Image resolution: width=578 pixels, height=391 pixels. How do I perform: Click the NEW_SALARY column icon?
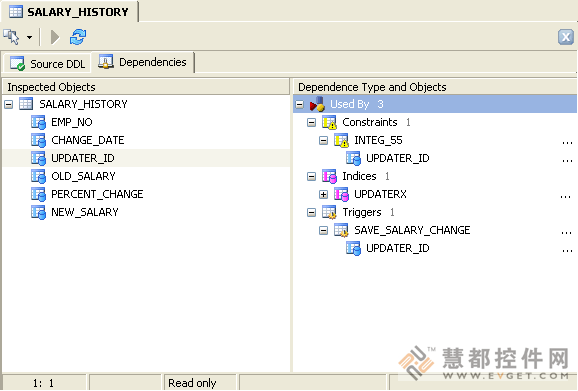click(38, 212)
